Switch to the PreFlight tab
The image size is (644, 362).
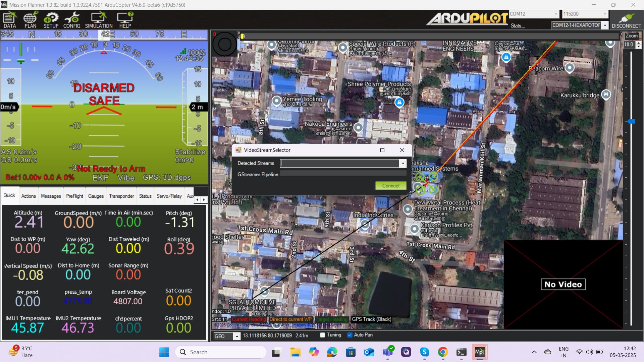(x=74, y=196)
